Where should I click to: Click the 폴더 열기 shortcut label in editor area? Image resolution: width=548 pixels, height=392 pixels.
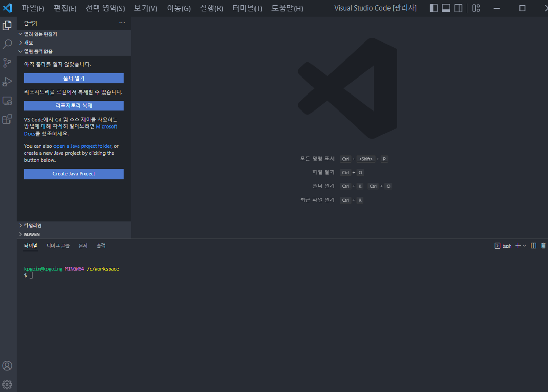click(324, 186)
